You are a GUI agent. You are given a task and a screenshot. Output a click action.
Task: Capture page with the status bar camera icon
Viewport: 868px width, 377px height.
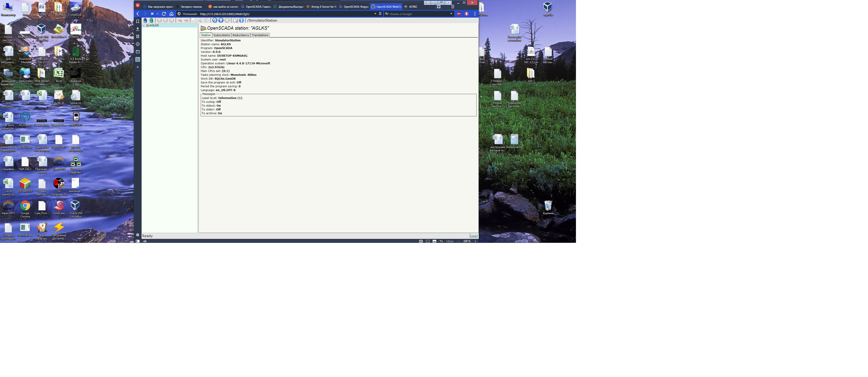pos(421,241)
